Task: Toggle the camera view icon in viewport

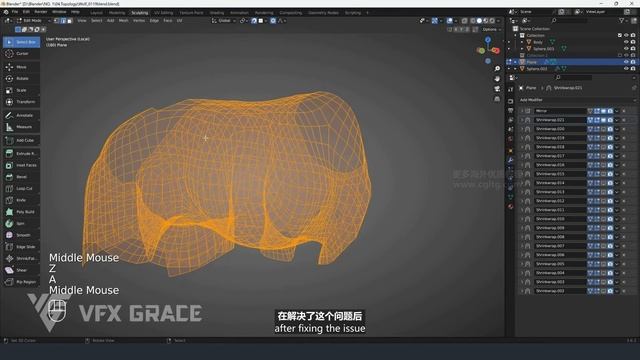Action: 497,89
